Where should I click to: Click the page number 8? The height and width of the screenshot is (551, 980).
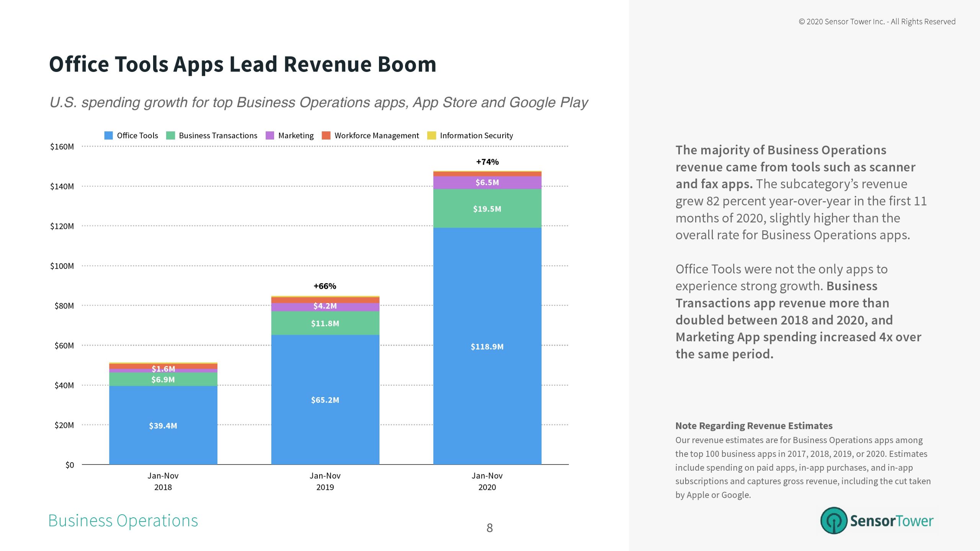coord(490,528)
